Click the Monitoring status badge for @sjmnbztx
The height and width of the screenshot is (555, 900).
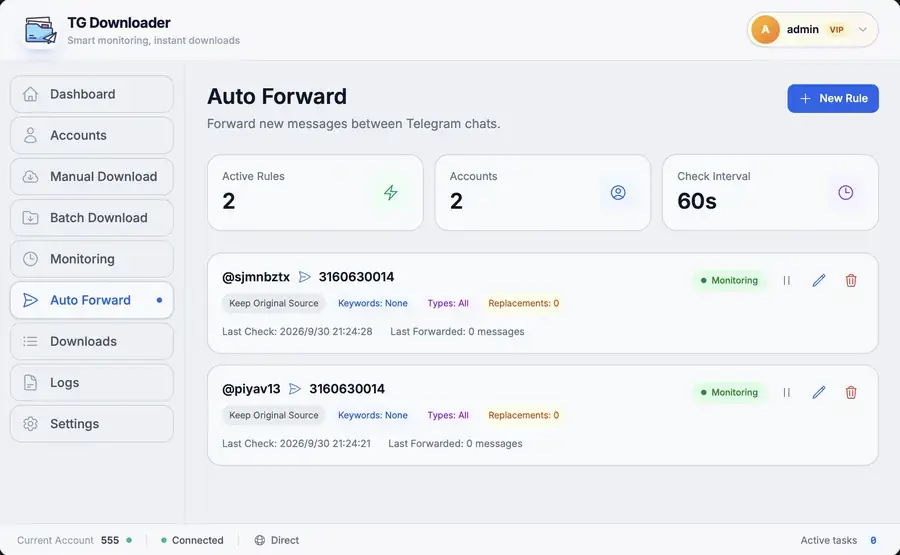click(729, 281)
